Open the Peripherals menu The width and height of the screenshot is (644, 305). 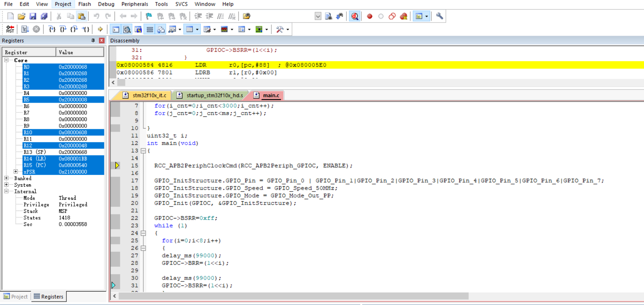[x=135, y=4]
